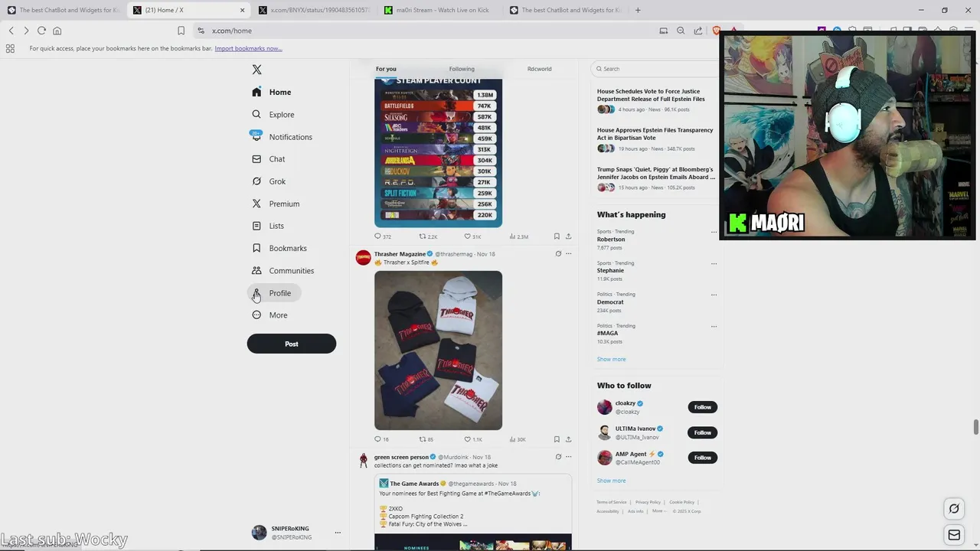Switch to the Following tab

(x=462, y=69)
